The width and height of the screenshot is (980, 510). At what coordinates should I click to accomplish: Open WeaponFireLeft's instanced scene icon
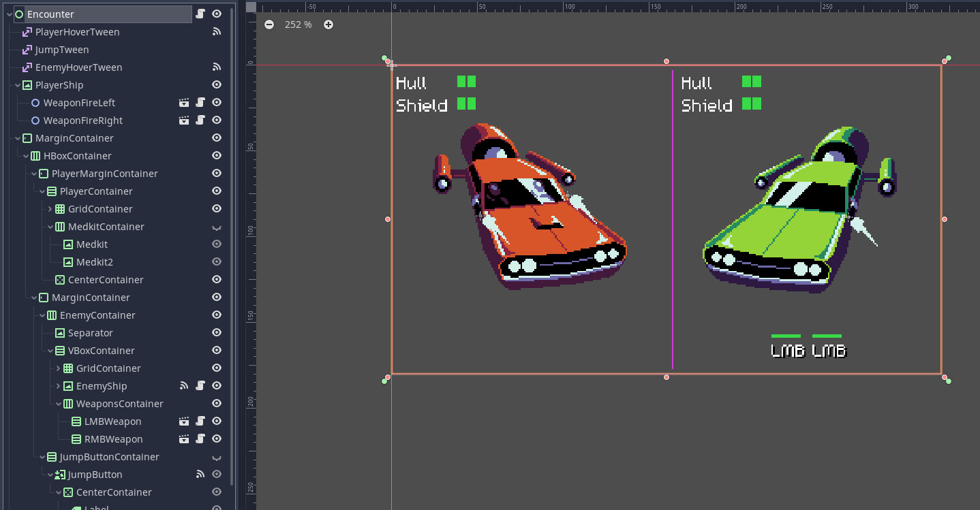(x=184, y=103)
